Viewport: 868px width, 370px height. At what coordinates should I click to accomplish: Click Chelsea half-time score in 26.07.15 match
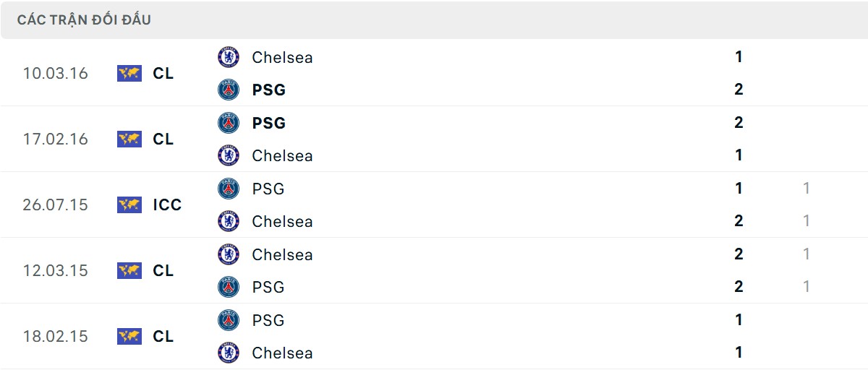(x=806, y=221)
